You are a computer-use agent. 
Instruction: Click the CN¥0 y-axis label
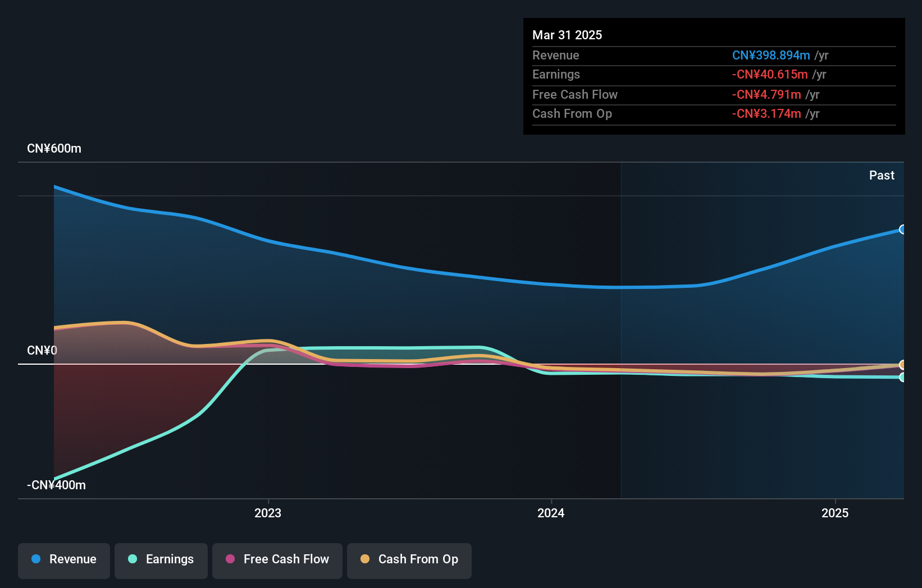pos(42,351)
